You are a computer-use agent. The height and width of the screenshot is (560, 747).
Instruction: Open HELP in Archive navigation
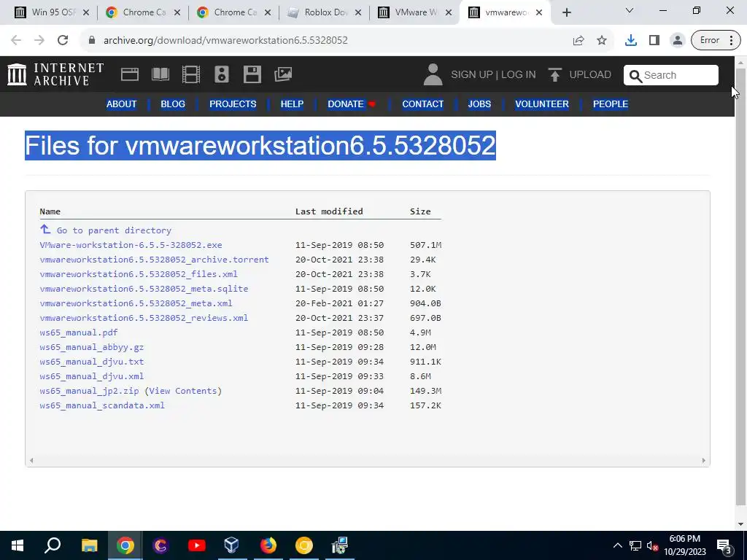pos(292,104)
